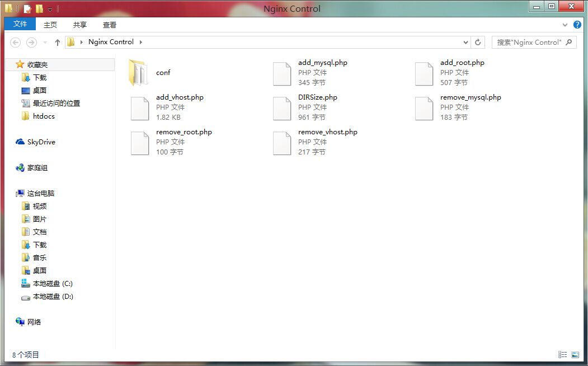Screen dimensions: 588x366
Task: Click add_root.php file name
Action: click(462, 63)
